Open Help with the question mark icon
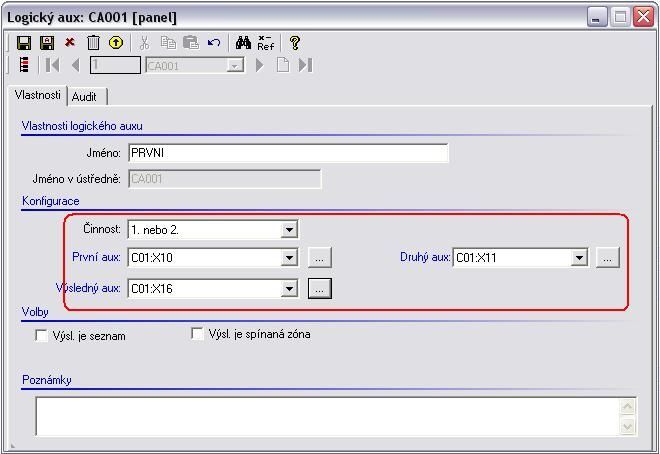 click(x=295, y=43)
